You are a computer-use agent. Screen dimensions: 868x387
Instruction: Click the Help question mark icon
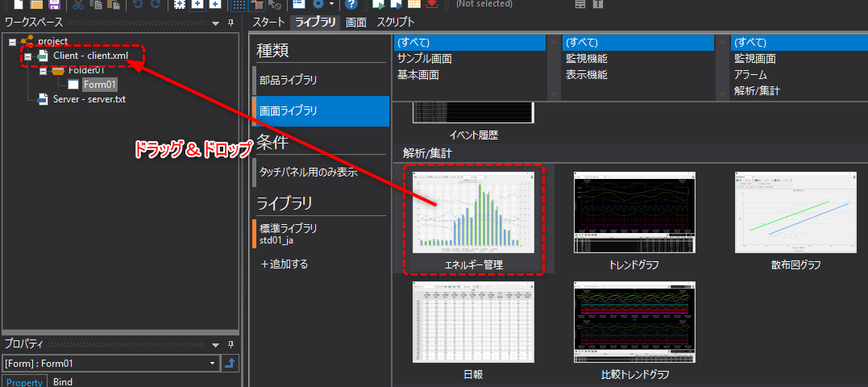[x=351, y=5]
